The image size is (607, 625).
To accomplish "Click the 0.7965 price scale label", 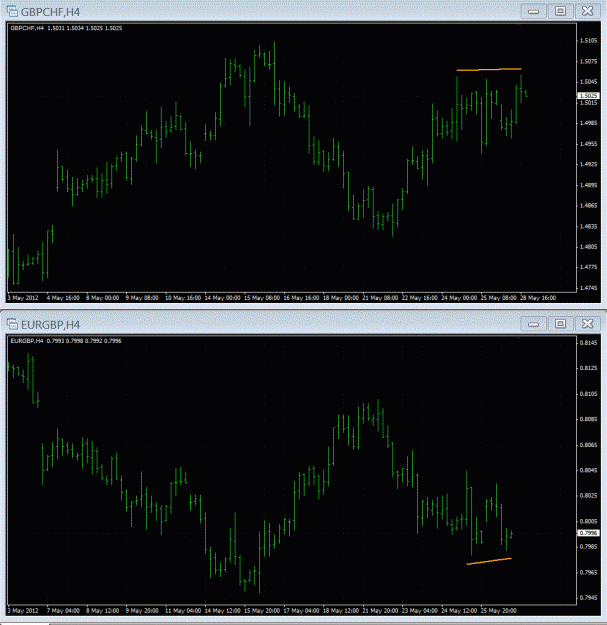I will (x=589, y=572).
